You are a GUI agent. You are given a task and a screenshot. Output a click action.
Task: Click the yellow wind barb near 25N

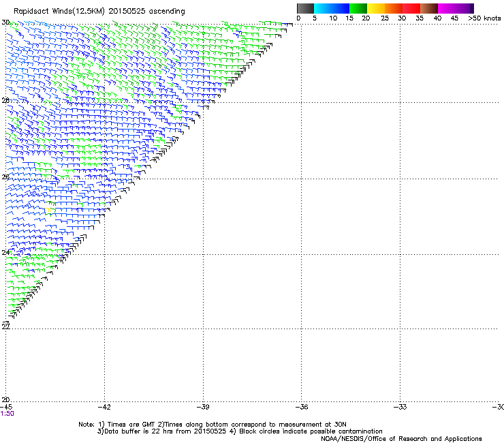coord(48,210)
